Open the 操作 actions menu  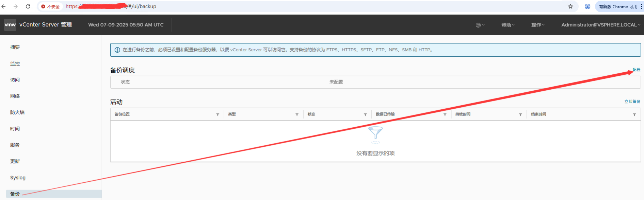[x=538, y=25]
